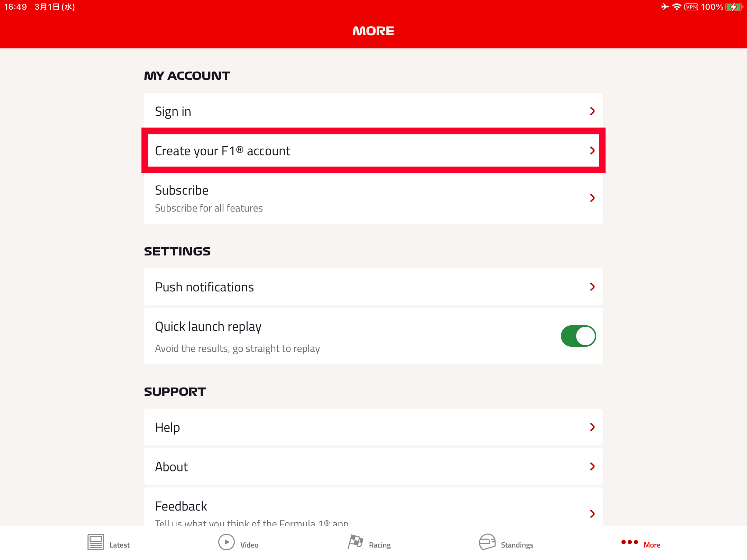Image resolution: width=747 pixels, height=560 pixels.
Task: Tap the chevron on Push notifications row
Action: 592,287
